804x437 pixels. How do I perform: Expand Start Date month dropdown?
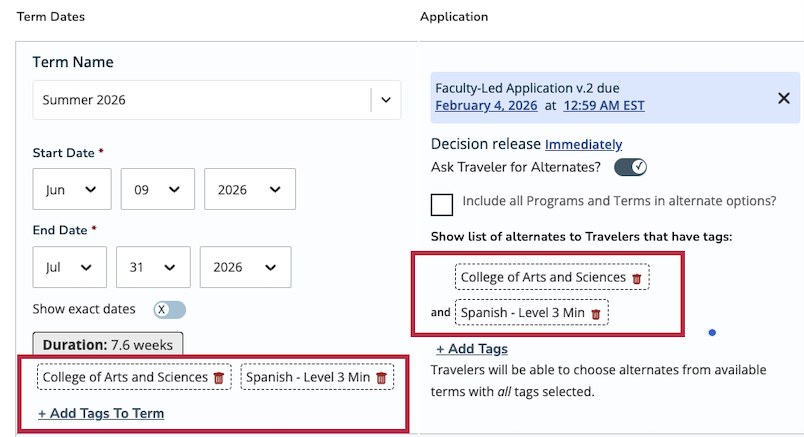71,189
